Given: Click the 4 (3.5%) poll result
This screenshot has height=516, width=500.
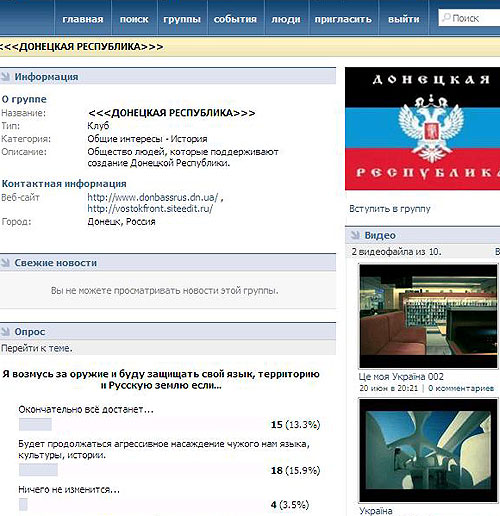Looking at the screenshot, I should click(290, 505).
